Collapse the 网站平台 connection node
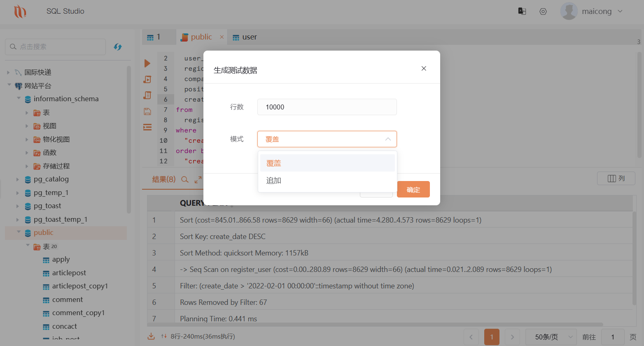Viewport: 644px width, 346px height. (9, 85)
